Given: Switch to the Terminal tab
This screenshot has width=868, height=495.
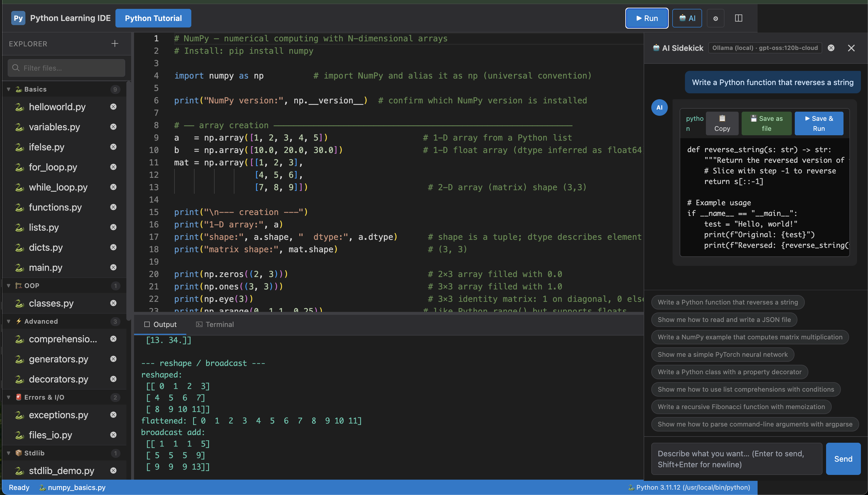Looking at the screenshot, I should (x=215, y=324).
